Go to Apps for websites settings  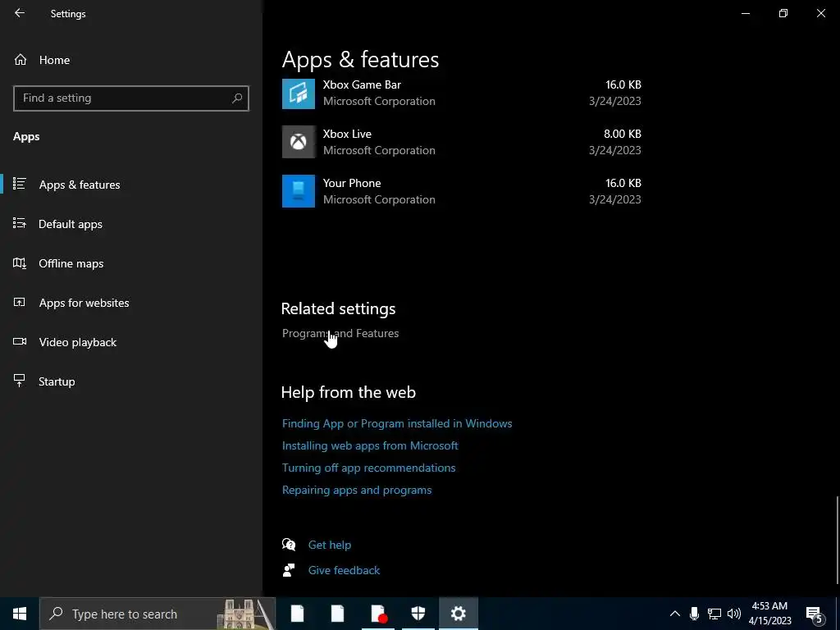point(84,304)
